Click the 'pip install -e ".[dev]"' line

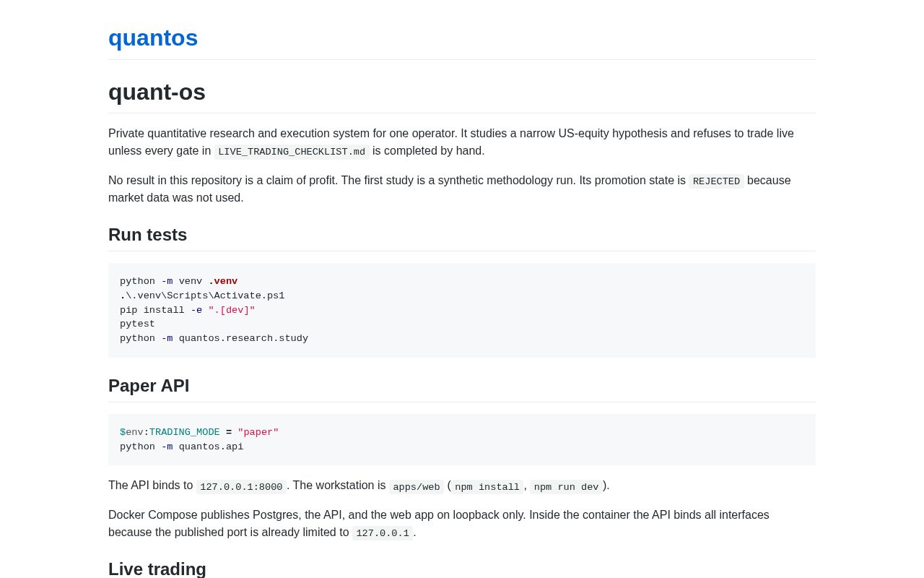coord(188,310)
